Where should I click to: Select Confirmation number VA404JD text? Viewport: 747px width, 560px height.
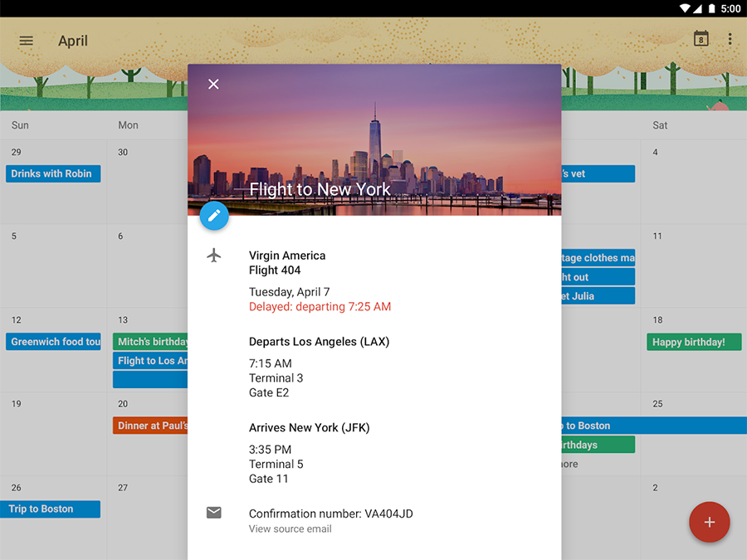click(x=330, y=514)
